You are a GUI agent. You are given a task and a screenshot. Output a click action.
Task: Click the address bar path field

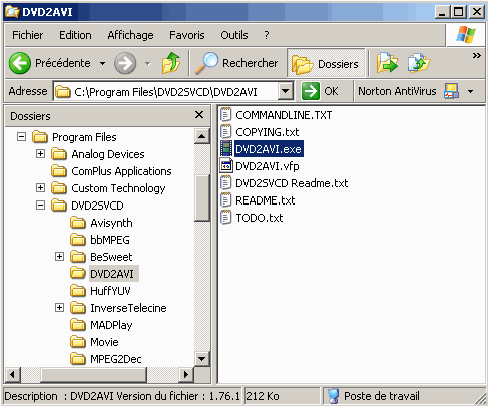(166, 92)
